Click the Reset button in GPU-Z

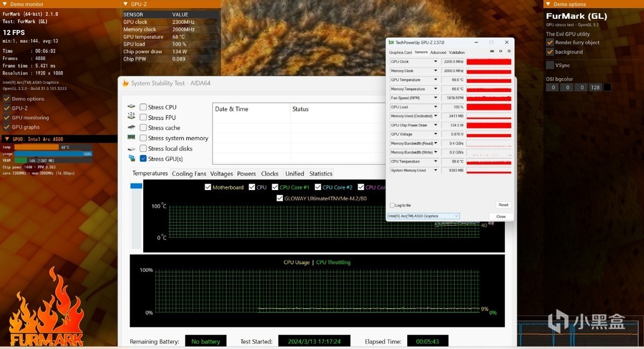503,205
